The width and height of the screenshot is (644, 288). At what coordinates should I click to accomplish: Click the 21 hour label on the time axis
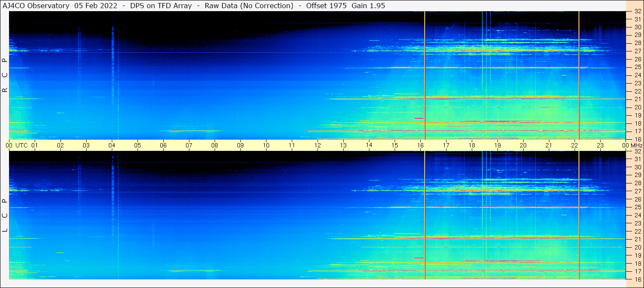[549, 145]
